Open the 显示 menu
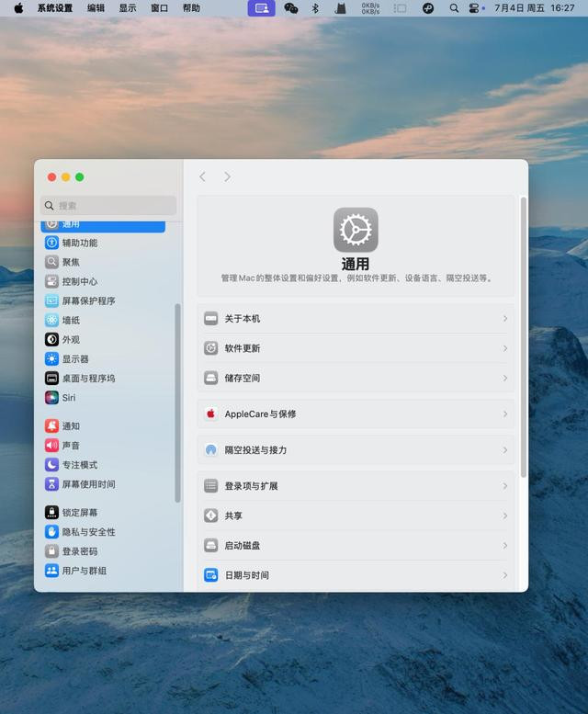 (x=128, y=8)
